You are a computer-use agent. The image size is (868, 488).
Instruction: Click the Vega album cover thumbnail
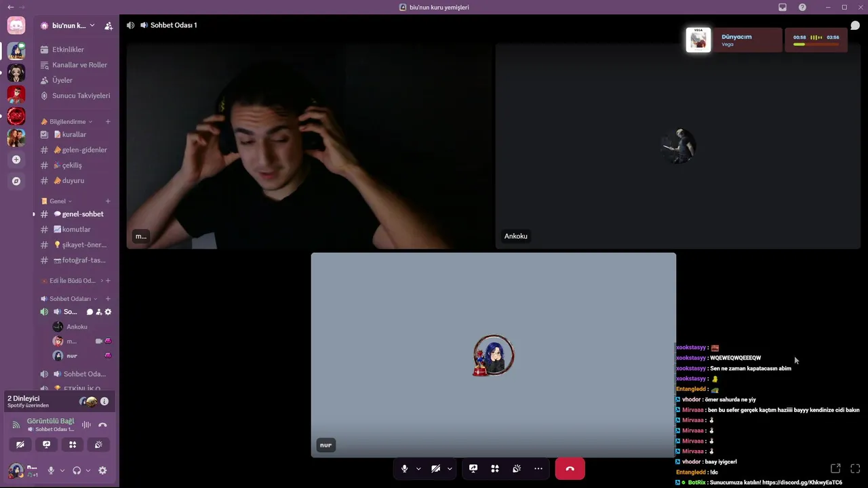coord(698,40)
